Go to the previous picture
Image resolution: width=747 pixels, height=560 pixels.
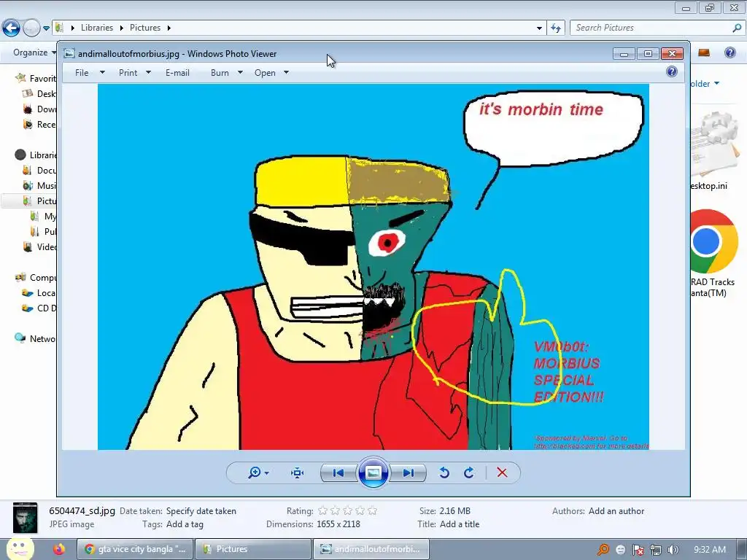point(338,472)
